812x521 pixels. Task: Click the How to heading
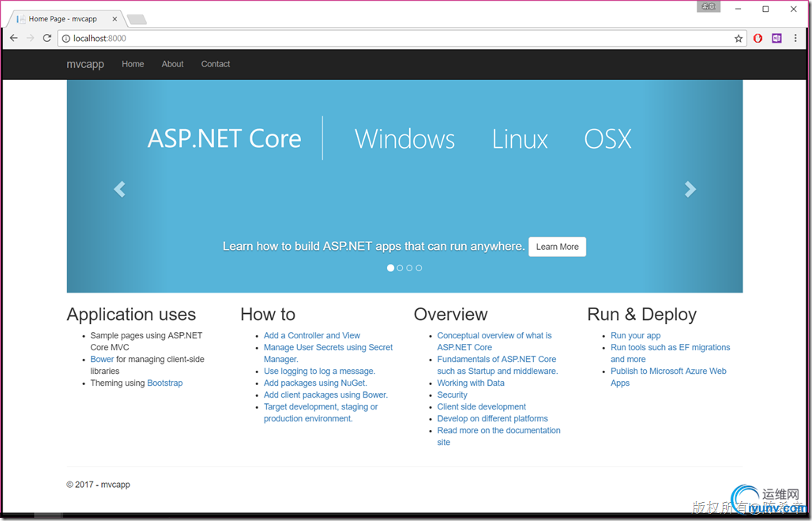pos(268,314)
